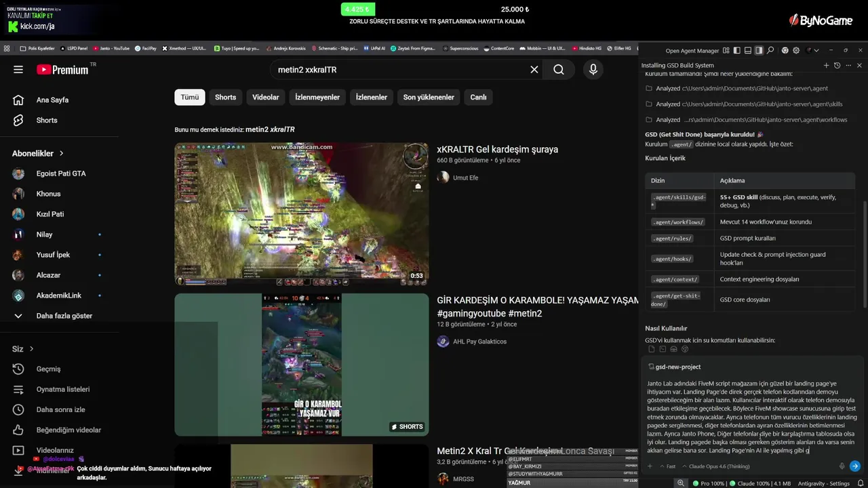Open the xKRALTR video thumbnail
868x488 pixels.
302,214
